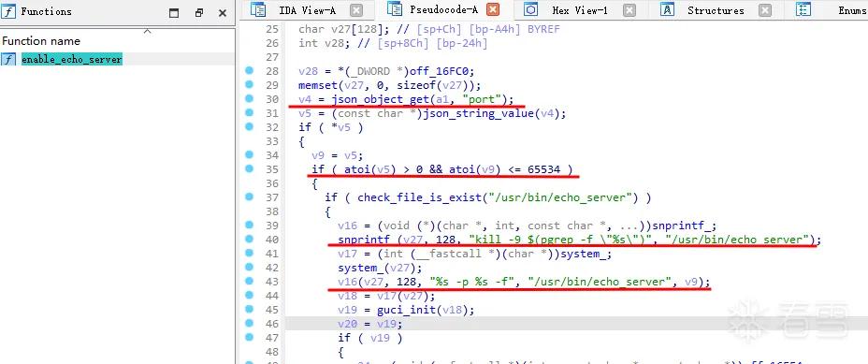
Task: Click the Pseudocode-A tab icon
Action: (394, 9)
